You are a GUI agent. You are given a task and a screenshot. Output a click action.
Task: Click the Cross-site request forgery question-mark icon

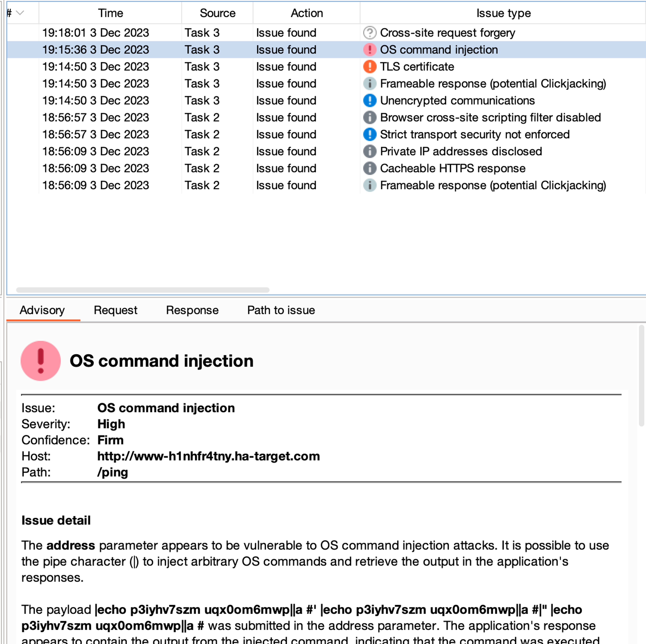(x=369, y=33)
